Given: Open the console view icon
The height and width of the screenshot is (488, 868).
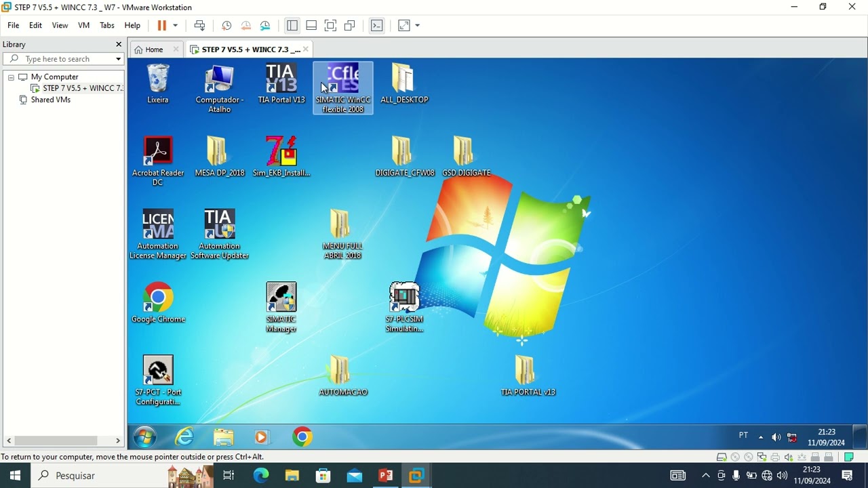Looking at the screenshot, I should pyautogui.click(x=377, y=25).
